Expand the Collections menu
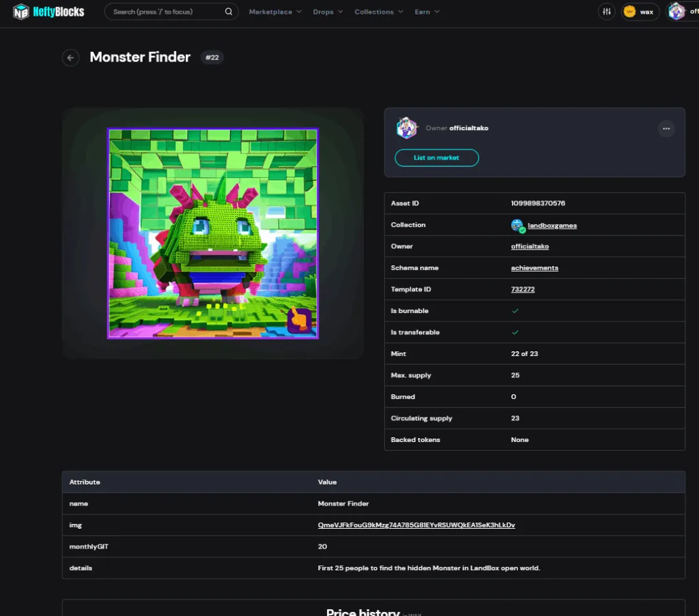This screenshot has width=699, height=616. (x=378, y=12)
